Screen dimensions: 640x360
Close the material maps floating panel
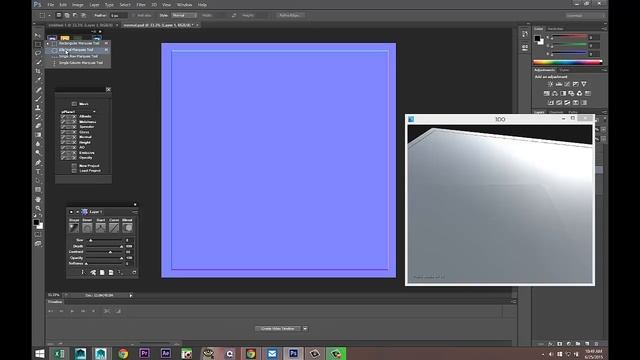coord(108,89)
